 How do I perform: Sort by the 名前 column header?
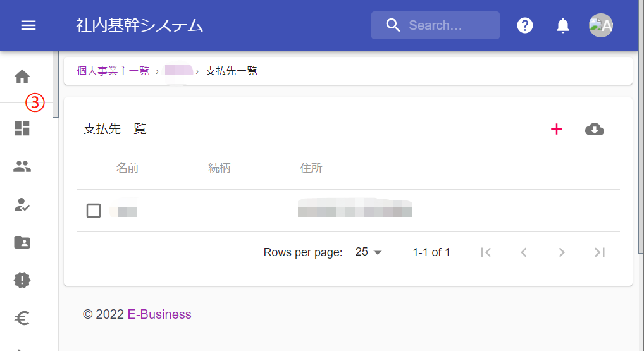pyautogui.click(x=127, y=168)
